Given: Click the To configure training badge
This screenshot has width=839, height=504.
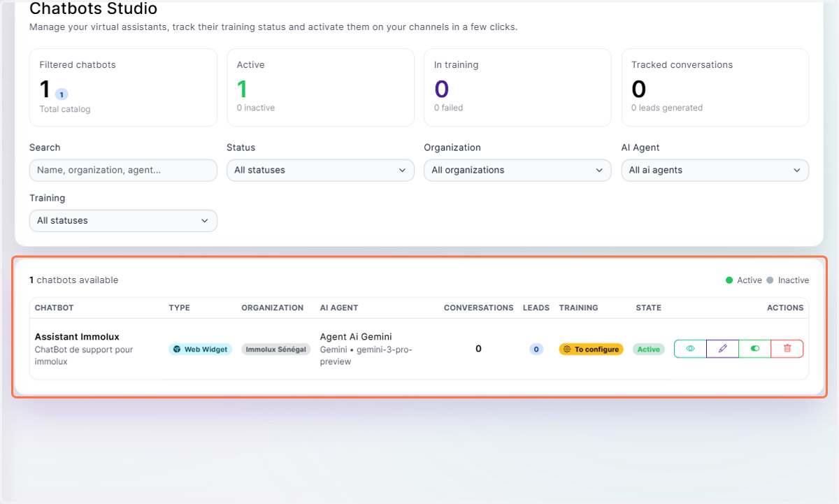Looking at the screenshot, I should pyautogui.click(x=591, y=349).
